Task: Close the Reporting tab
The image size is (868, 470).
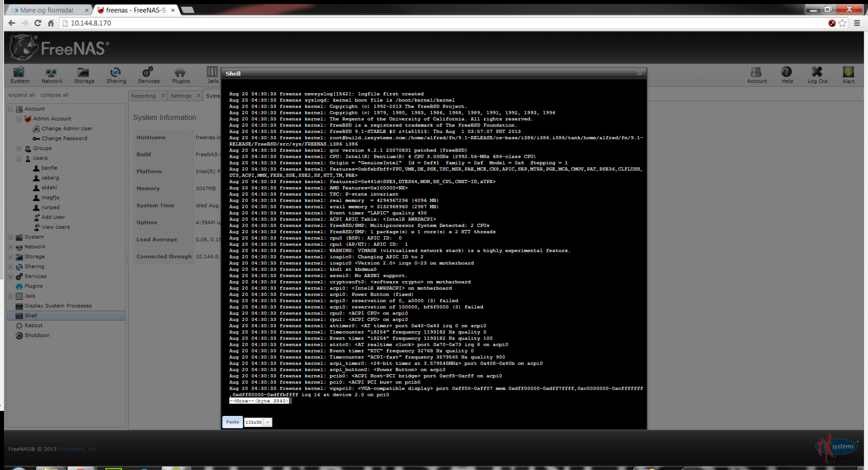Action: tap(163, 96)
